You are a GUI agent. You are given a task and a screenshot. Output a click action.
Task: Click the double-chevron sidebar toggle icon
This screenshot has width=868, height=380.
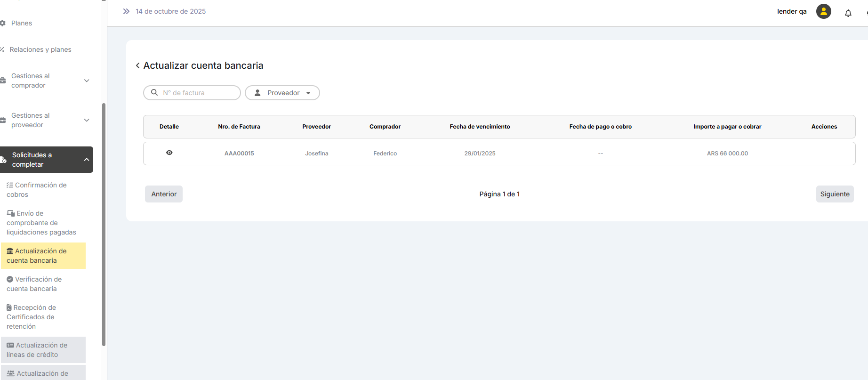[126, 11]
